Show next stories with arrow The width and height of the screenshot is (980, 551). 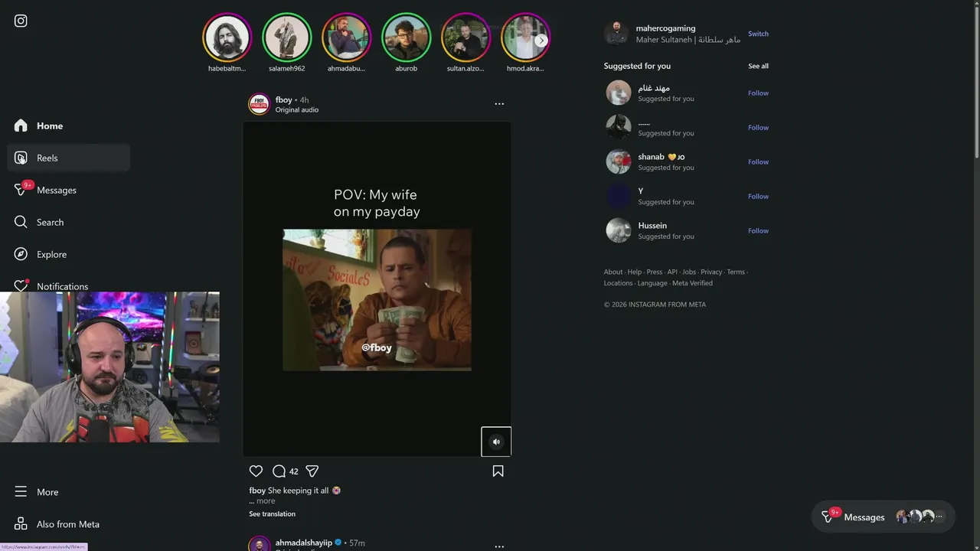[x=541, y=41]
